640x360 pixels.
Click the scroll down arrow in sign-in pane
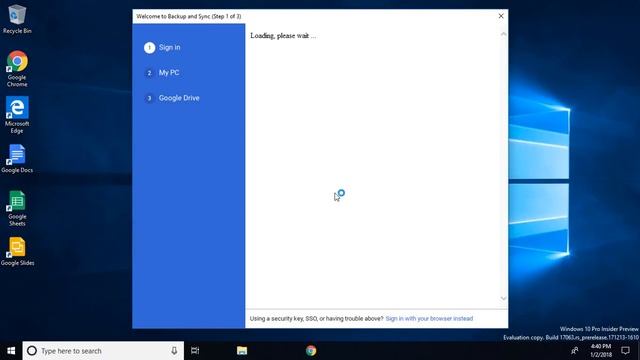[x=503, y=298]
